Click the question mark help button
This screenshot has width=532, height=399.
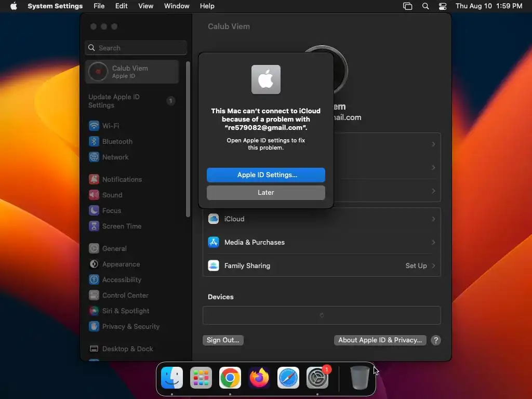[x=436, y=340]
